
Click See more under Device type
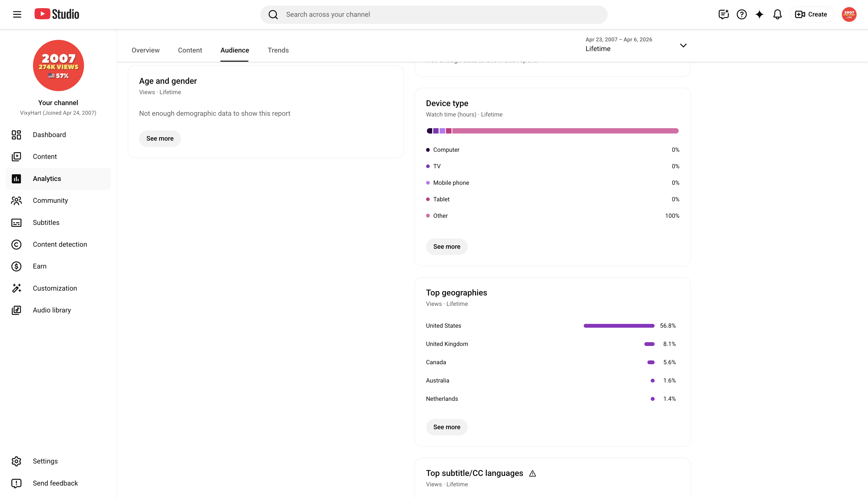[447, 247]
